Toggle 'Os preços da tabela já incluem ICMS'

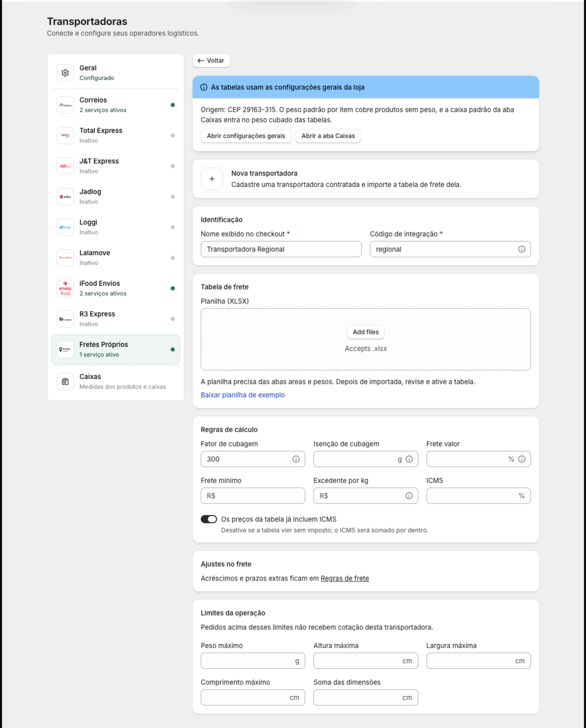point(209,519)
